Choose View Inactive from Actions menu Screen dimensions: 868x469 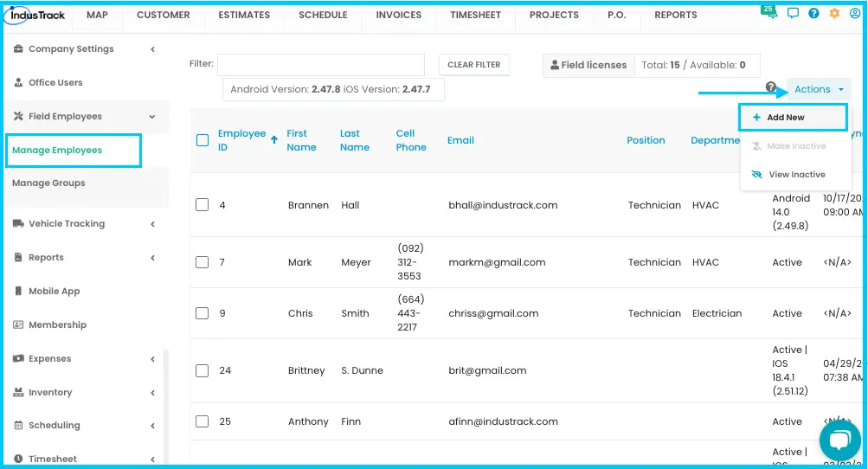click(795, 175)
